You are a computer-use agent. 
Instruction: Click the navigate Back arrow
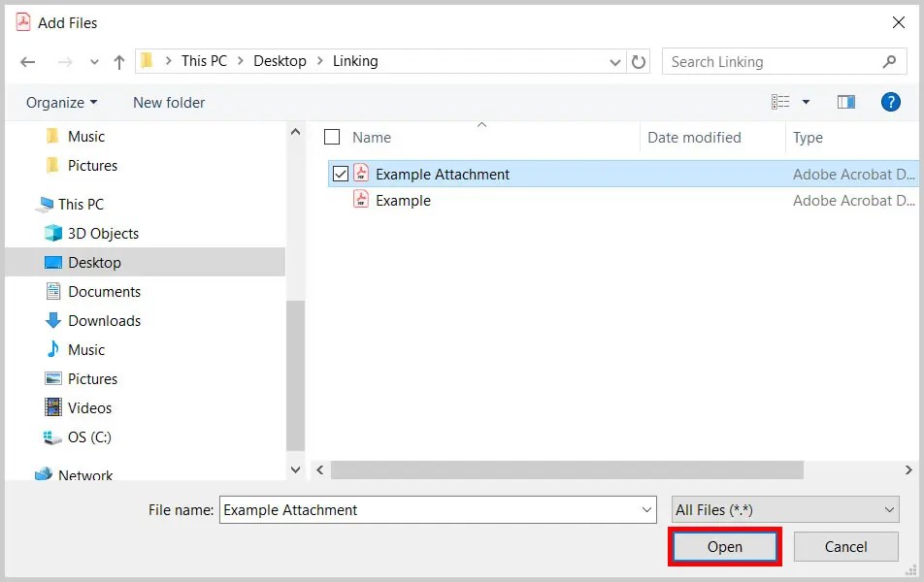coord(27,61)
